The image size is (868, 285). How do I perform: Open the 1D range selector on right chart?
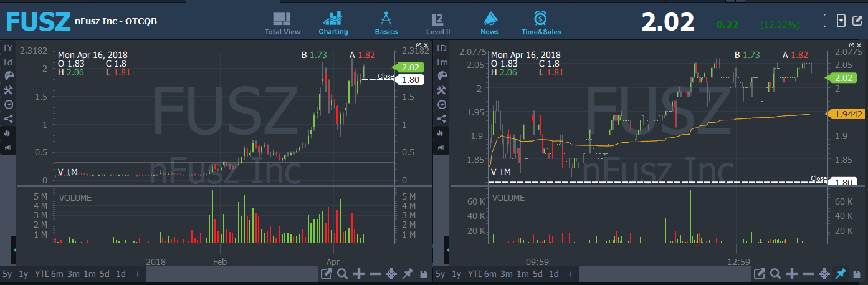pyautogui.click(x=441, y=48)
